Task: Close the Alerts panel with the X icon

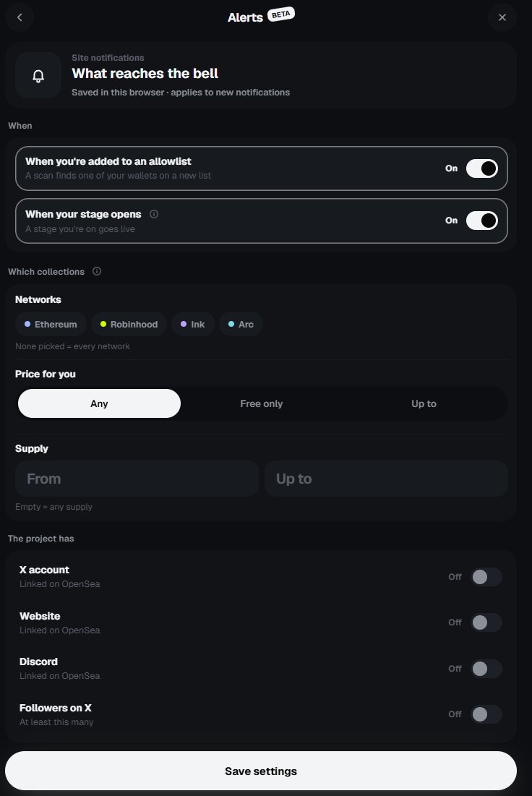Action: (502, 17)
